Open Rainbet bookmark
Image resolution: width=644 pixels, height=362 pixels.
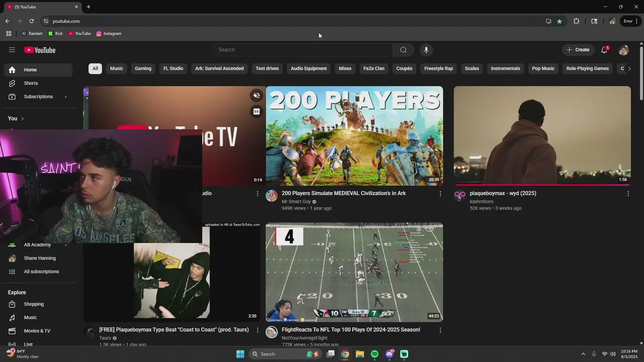pos(32,34)
